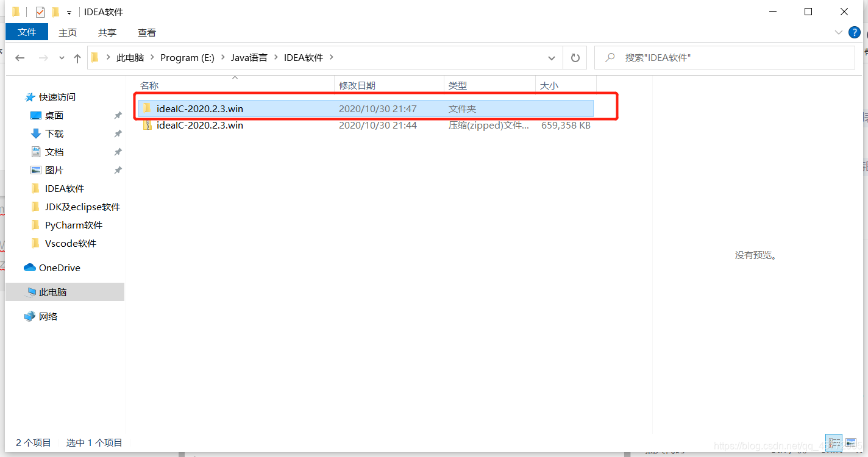
Task: Click the properties checkmark quick access icon
Action: (40, 12)
